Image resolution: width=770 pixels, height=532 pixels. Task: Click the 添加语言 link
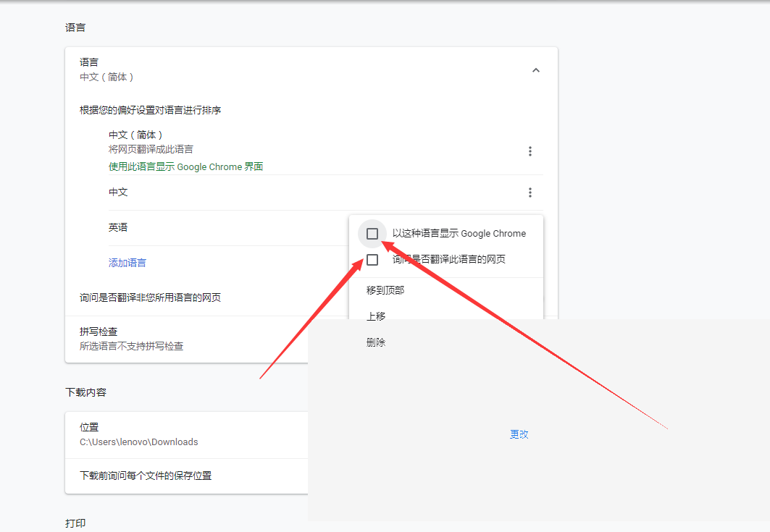pos(127,263)
